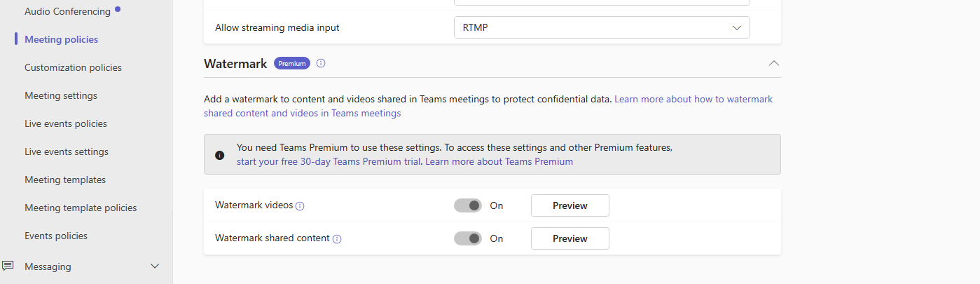Image resolution: width=980 pixels, height=284 pixels.
Task: Expand the Messaging section in sidebar
Action: [x=156, y=266]
